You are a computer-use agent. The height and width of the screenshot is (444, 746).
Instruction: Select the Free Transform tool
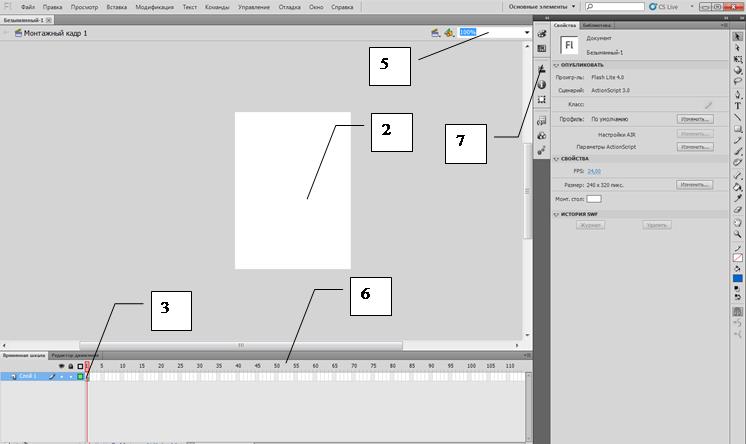[737, 59]
